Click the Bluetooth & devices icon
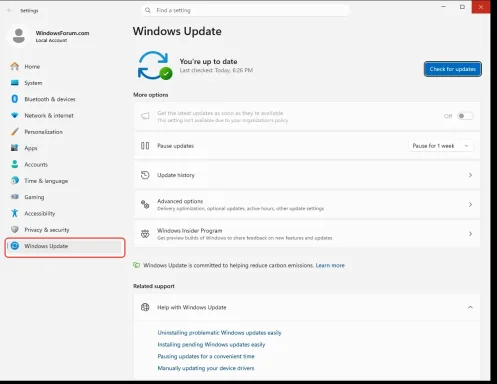 tap(15, 99)
